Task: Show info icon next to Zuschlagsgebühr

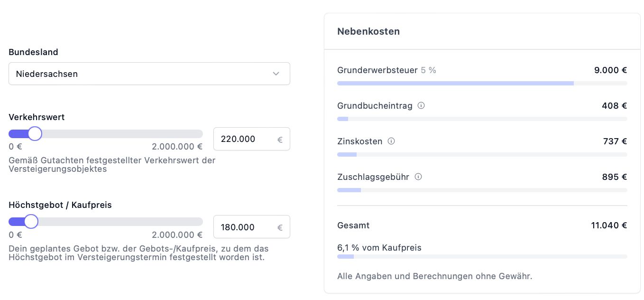Action: [x=418, y=177]
